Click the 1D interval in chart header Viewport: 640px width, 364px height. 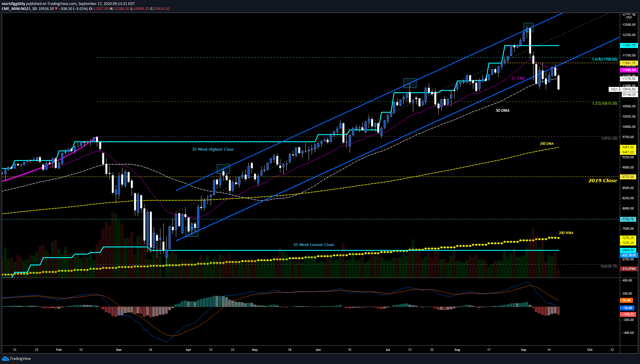(x=35, y=9)
